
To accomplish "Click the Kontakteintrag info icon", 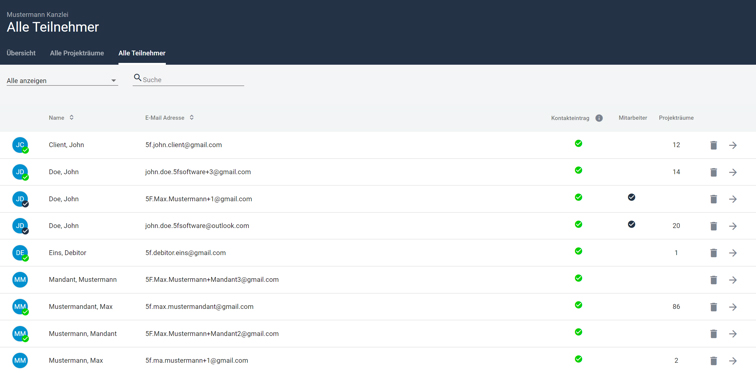I will [599, 118].
